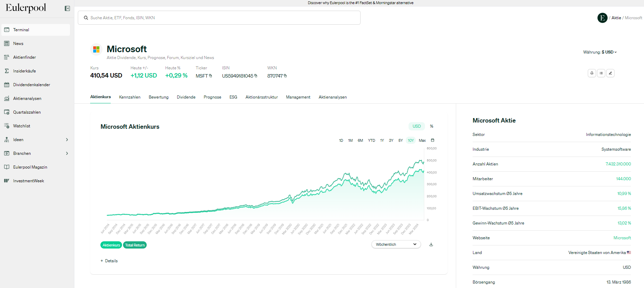Screen dimensions: 644x288
Task: Select the YTD chart range
Action: point(372,140)
